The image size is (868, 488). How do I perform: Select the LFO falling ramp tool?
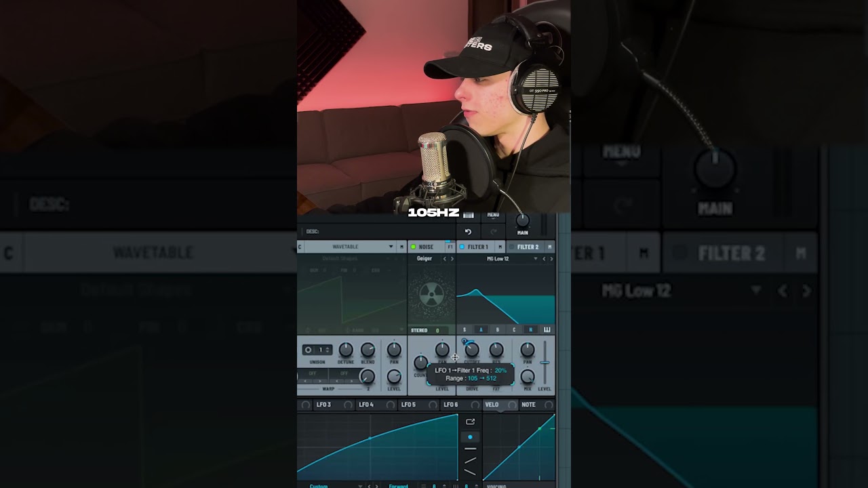(470, 472)
